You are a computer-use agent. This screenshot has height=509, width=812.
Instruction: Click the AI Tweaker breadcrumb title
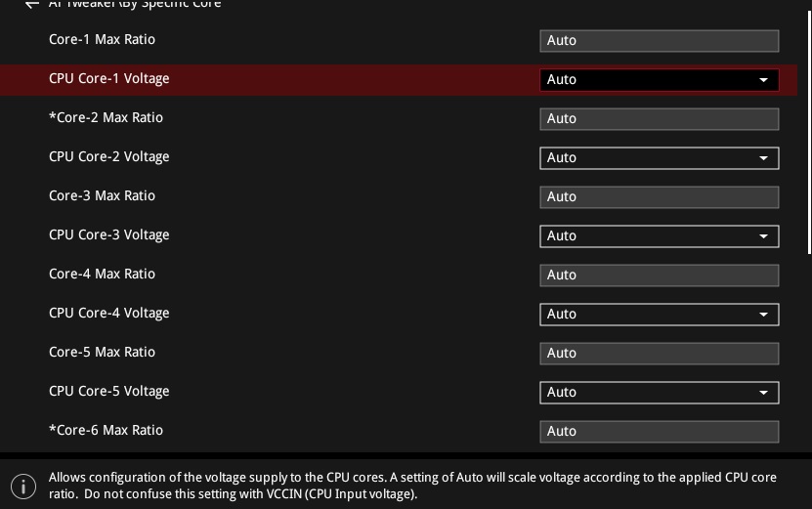click(135, 4)
